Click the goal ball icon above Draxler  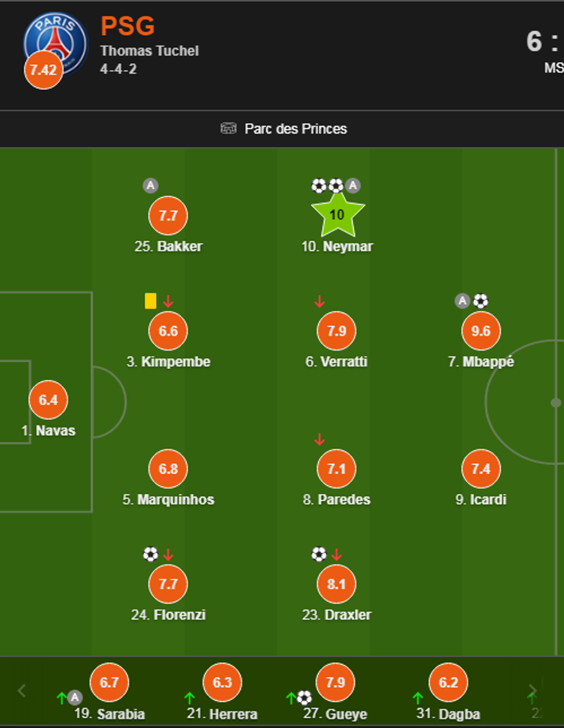click(319, 554)
